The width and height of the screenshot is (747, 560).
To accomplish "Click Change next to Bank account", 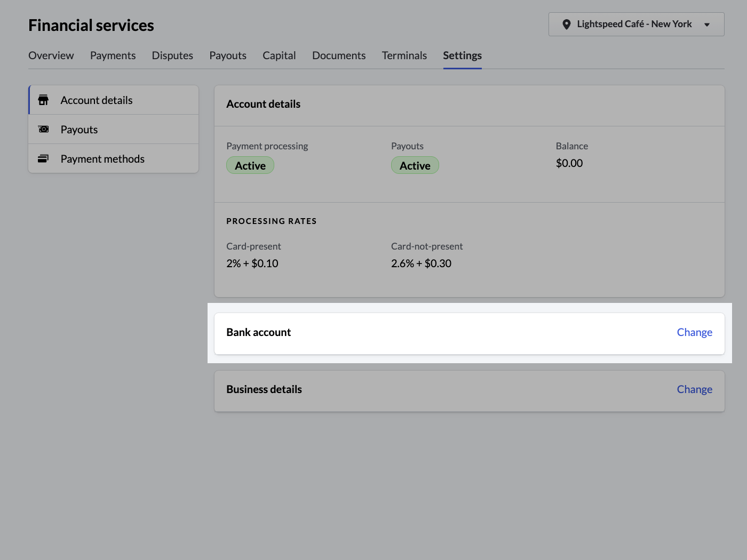I will (694, 332).
